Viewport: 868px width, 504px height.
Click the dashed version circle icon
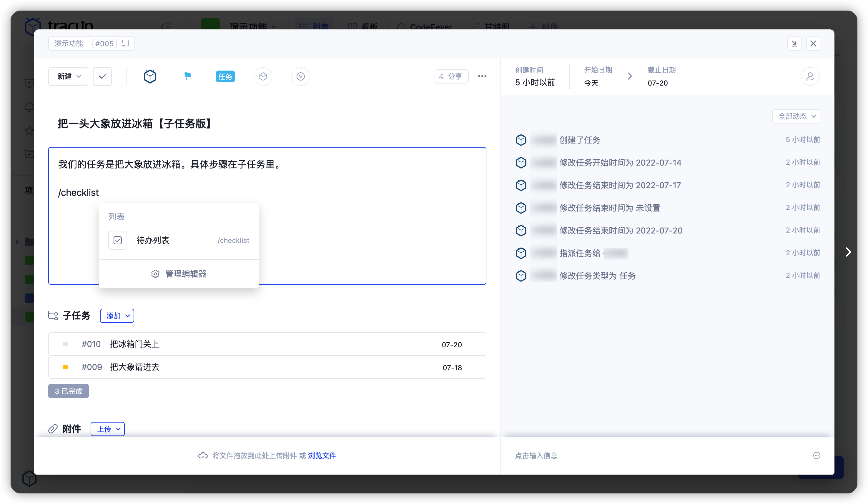[x=300, y=76]
